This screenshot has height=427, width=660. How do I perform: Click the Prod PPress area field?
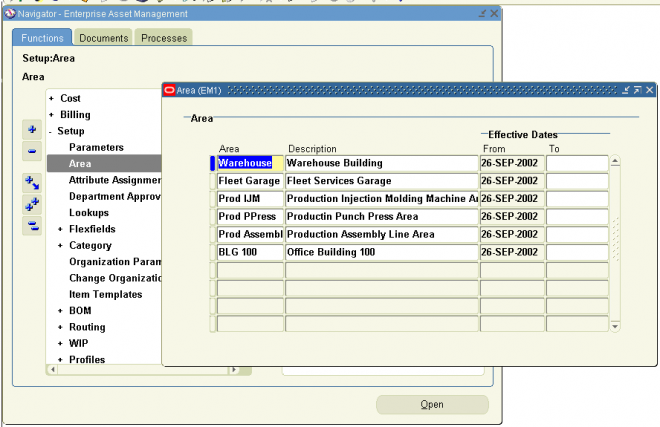(250, 216)
